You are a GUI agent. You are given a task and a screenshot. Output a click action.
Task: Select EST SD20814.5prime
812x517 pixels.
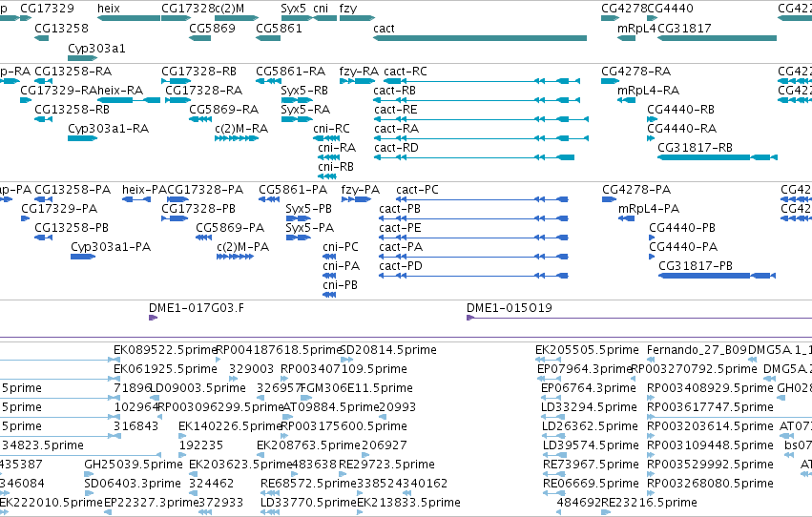tap(388, 350)
